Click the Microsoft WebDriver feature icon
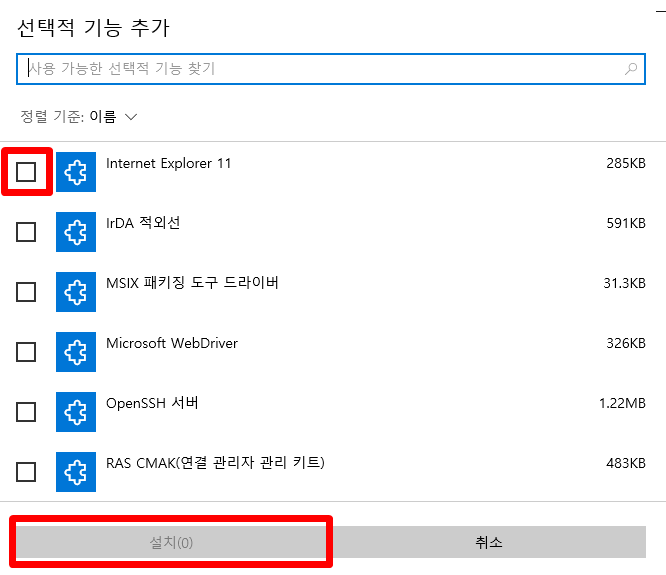Image resolution: width=666 pixels, height=575 pixels. coord(76,352)
